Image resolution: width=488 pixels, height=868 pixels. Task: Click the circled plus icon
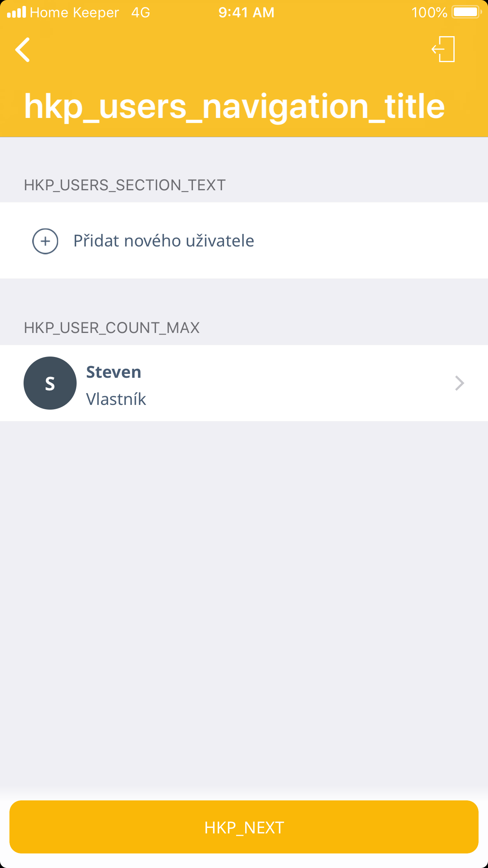45,241
